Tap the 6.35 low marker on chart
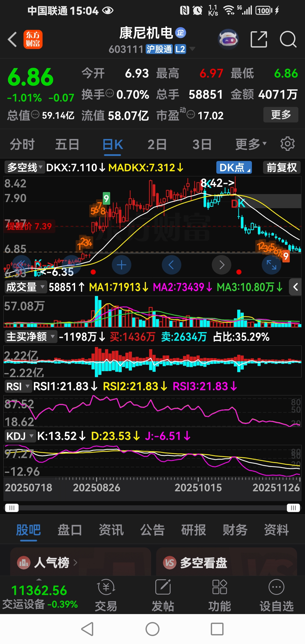 56,272
